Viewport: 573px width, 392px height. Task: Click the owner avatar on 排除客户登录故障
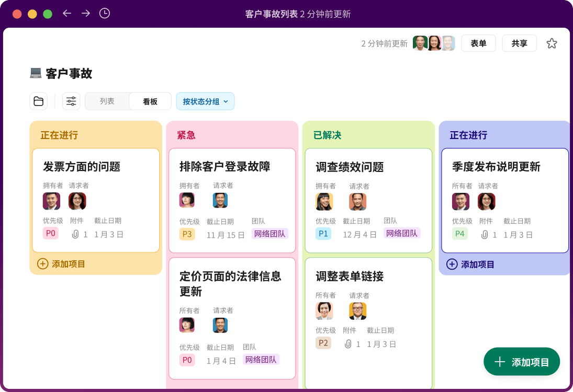point(187,200)
